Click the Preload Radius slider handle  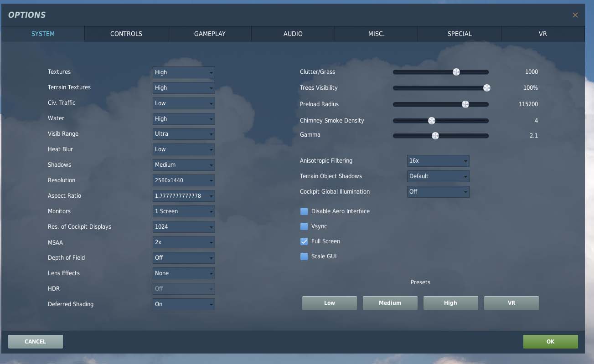[465, 104]
